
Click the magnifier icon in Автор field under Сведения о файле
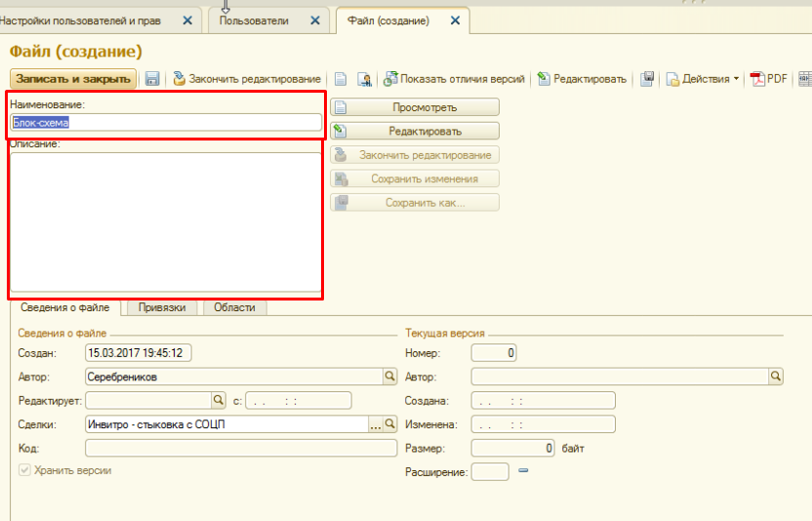388,376
